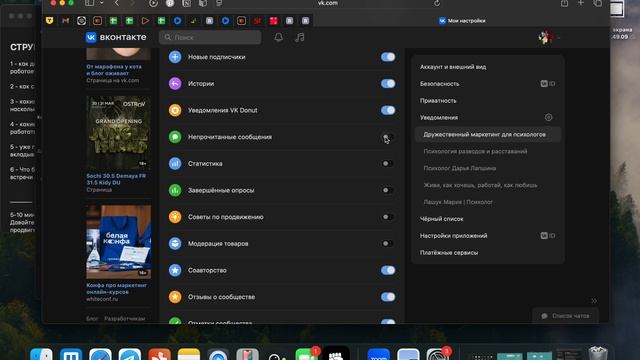Click the VK ID badge beside Настройки приложений
The width and height of the screenshot is (640, 360).
click(548, 236)
